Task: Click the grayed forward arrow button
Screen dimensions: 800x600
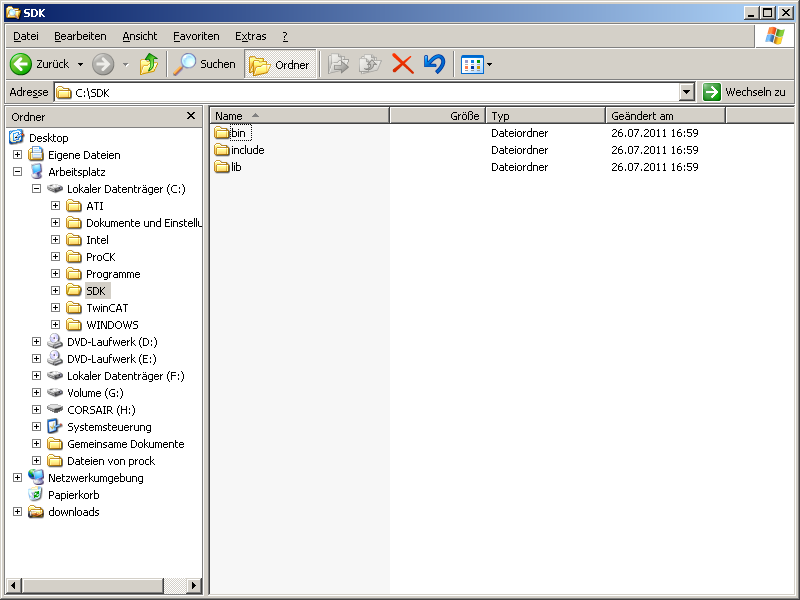Action: click(103, 64)
